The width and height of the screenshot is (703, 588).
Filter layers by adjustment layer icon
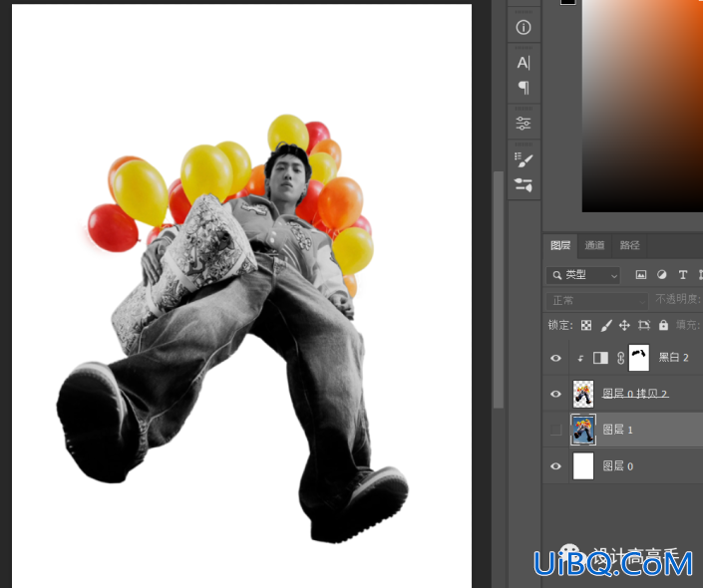661,275
